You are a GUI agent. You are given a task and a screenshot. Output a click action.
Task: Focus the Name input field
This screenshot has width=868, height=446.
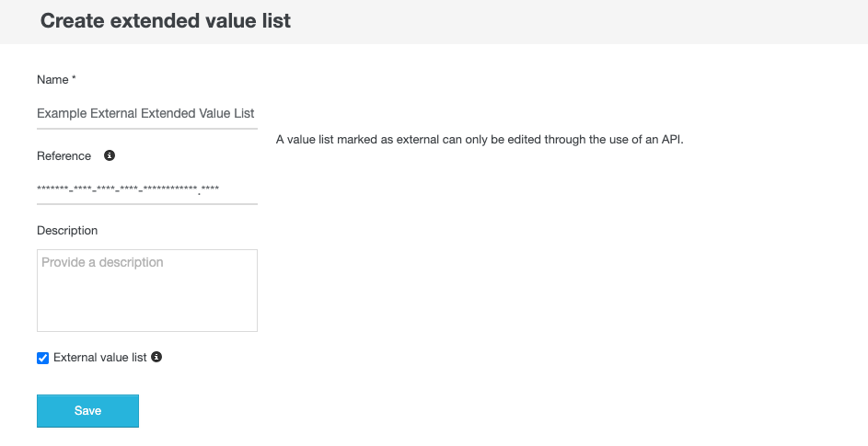point(146,113)
